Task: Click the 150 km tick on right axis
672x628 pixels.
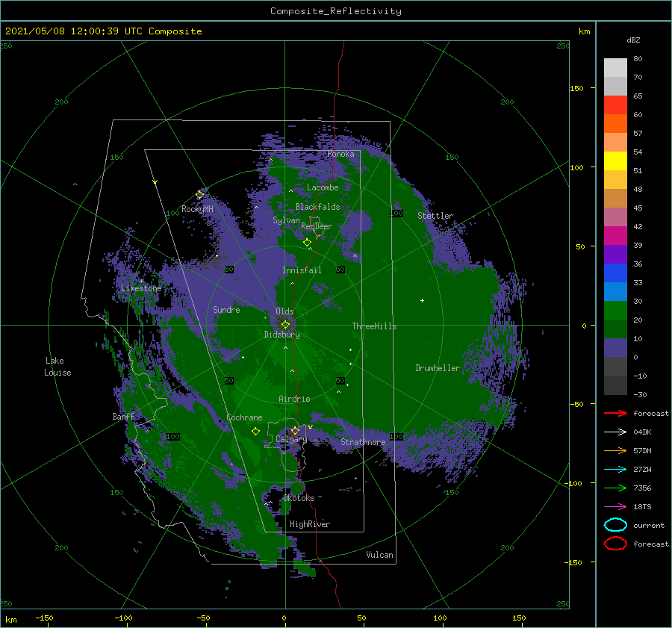Action: pos(576,88)
